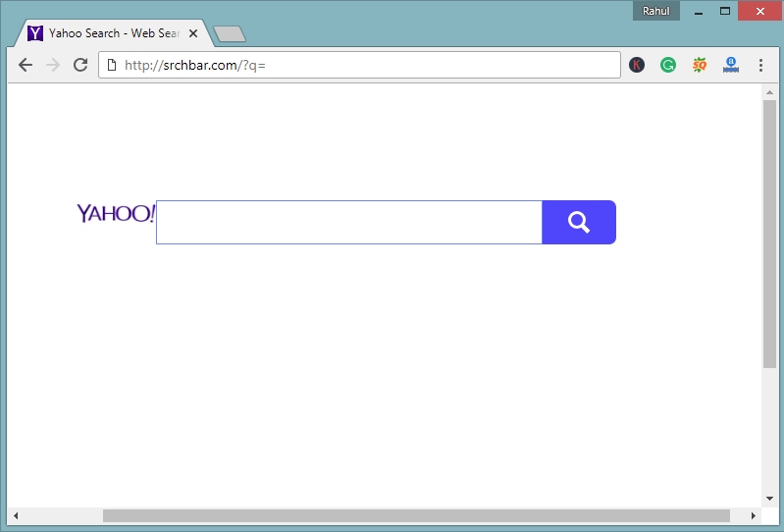Open the blue ruler extension icon
This screenshot has height=532, width=784.
click(730, 65)
